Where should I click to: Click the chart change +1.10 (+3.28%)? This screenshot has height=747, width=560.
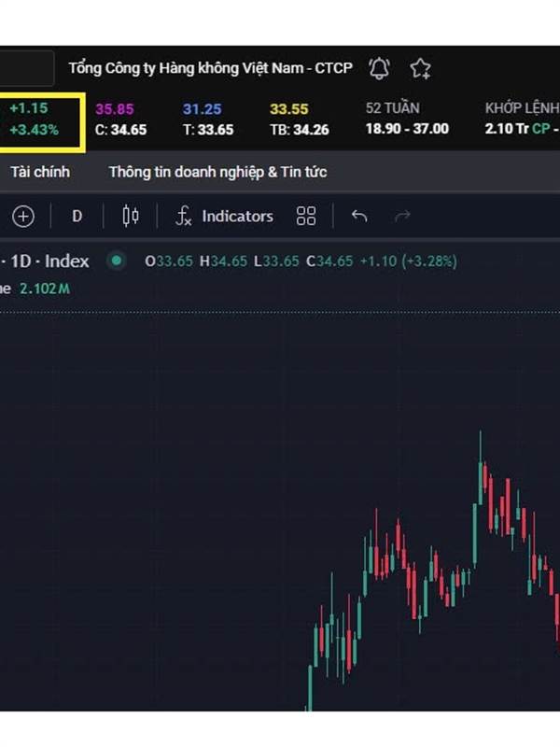[409, 261]
